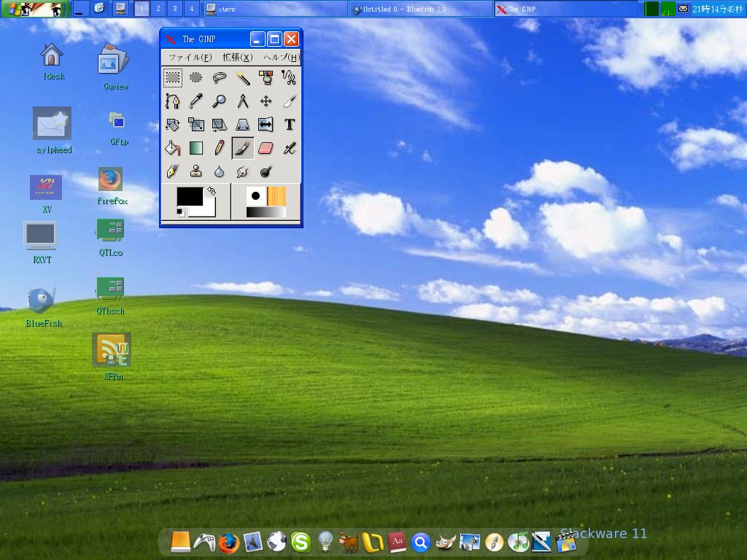Select the Eraser tool
This screenshot has width=747, height=560.
[266, 147]
